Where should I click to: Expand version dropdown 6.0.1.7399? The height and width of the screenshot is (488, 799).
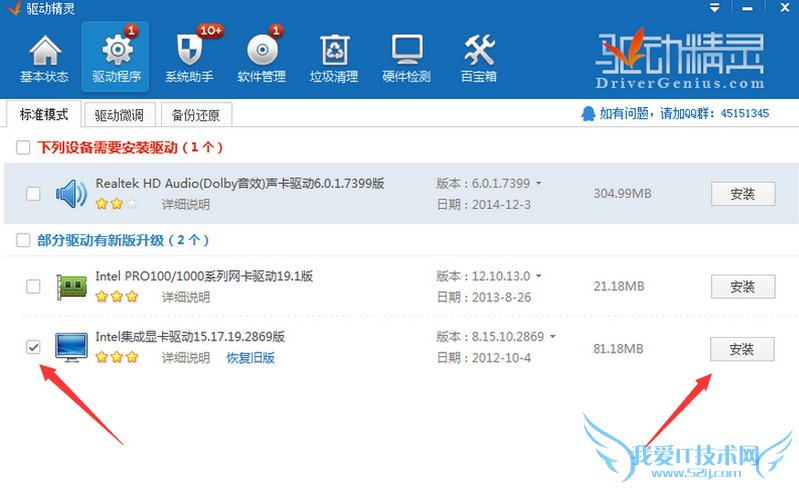[539, 183]
